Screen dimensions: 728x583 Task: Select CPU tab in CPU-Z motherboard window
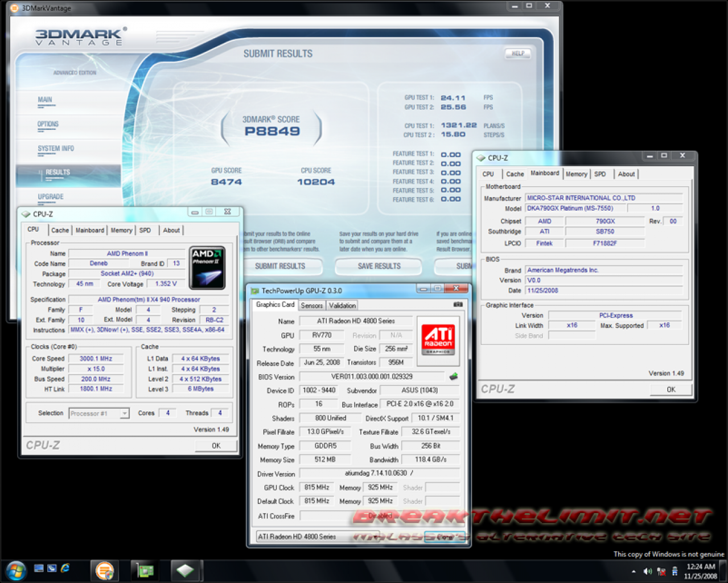click(488, 174)
